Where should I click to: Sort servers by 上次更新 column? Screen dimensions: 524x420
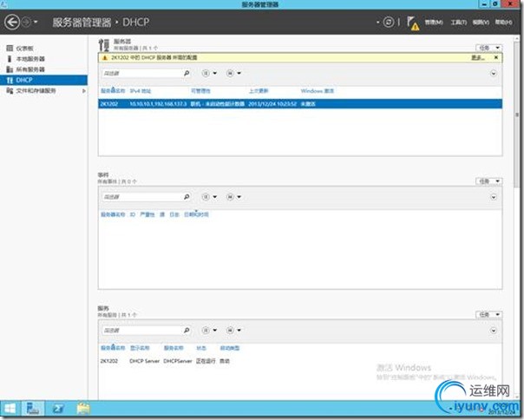259,91
